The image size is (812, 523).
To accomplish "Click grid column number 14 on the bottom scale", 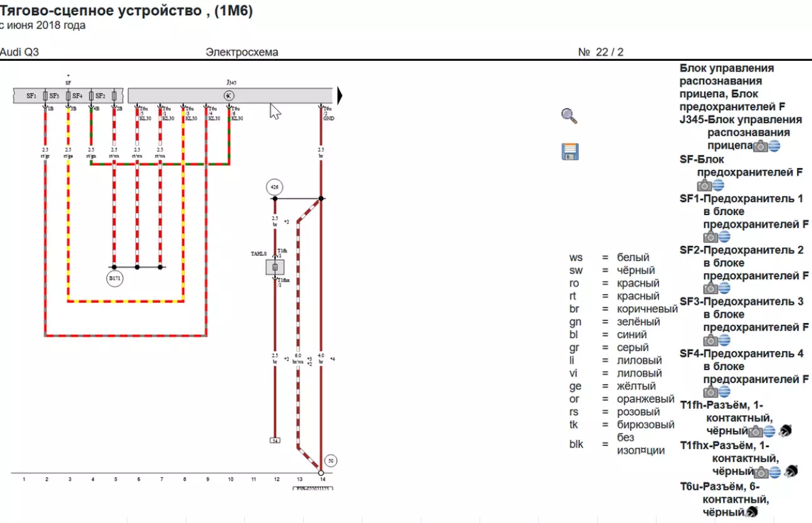I will tap(322, 480).
